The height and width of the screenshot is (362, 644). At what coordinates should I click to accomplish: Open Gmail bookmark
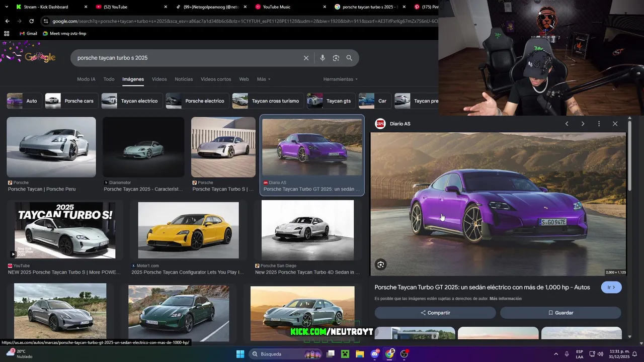pyautogui.click(x=28, y=34)
